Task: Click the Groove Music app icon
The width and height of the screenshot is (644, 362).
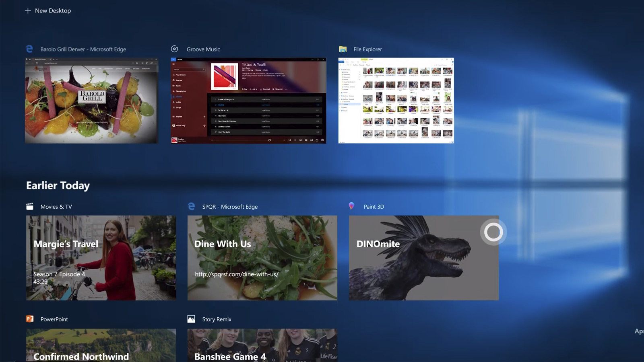Action: [x=174, y=49]
